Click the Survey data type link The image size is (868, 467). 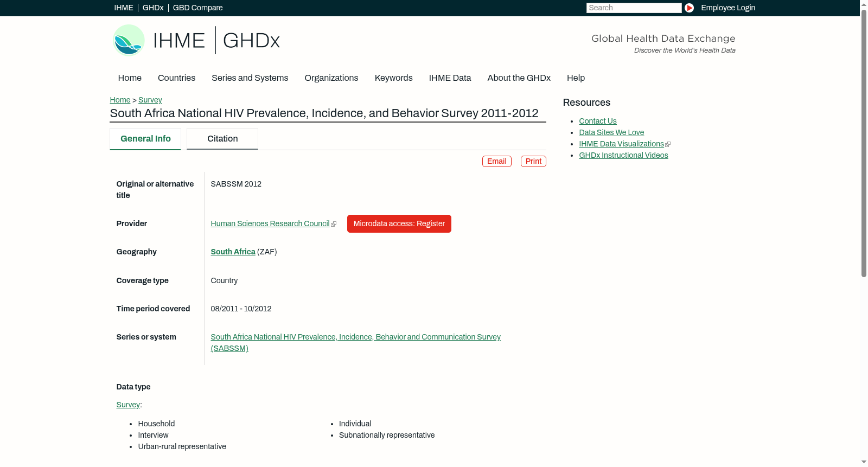click(128, 405)
